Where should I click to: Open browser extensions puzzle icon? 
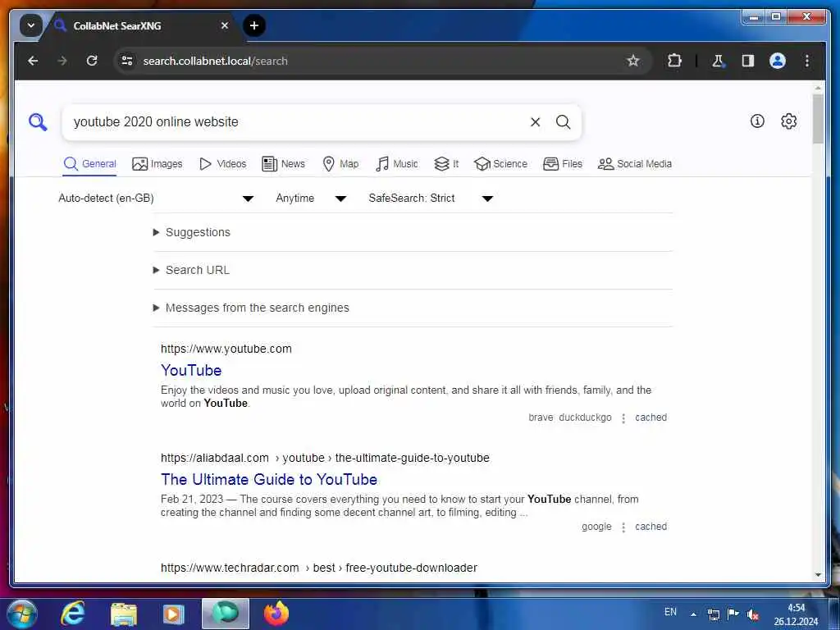click(674, 61)
